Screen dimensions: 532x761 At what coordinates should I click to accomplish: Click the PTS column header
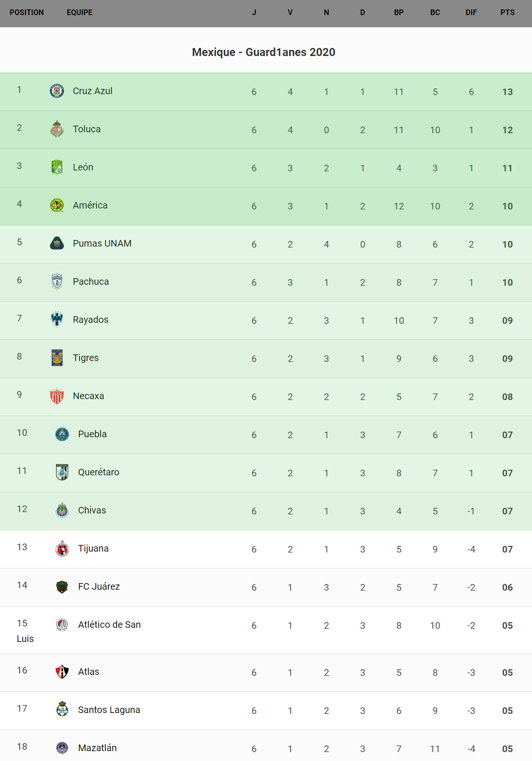507,13
